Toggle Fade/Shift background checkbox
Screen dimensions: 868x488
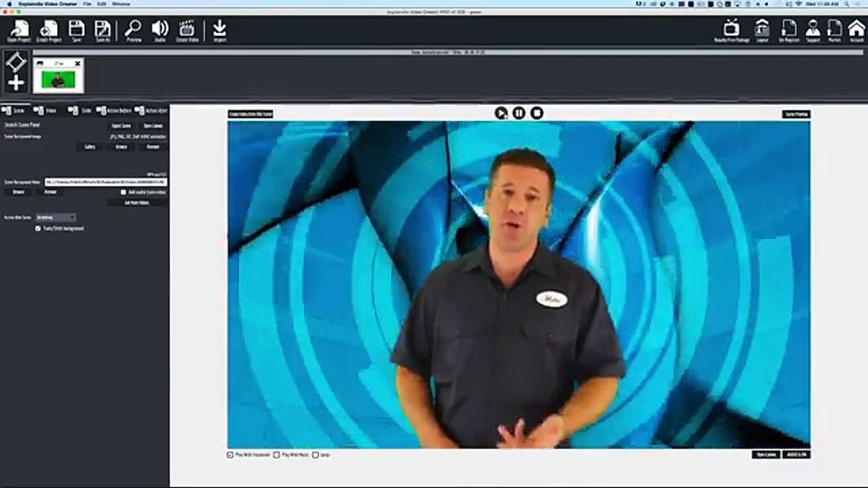pyautogui.click(x=38, y=228)
